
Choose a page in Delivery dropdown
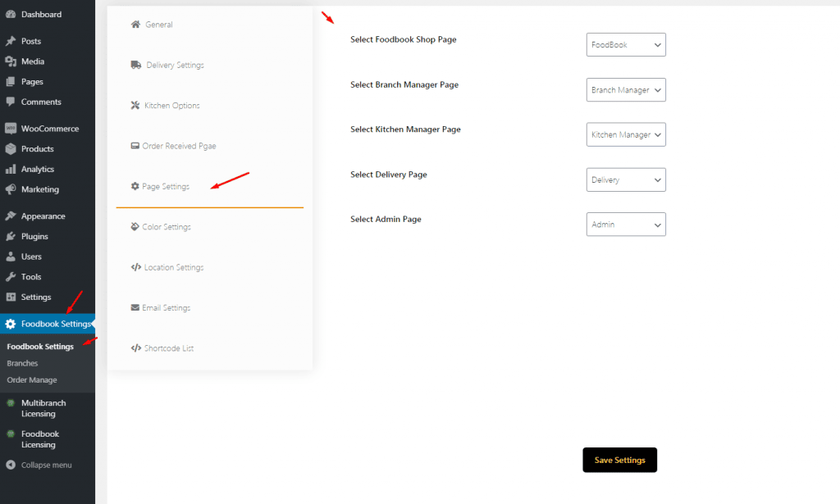[626, 179]
